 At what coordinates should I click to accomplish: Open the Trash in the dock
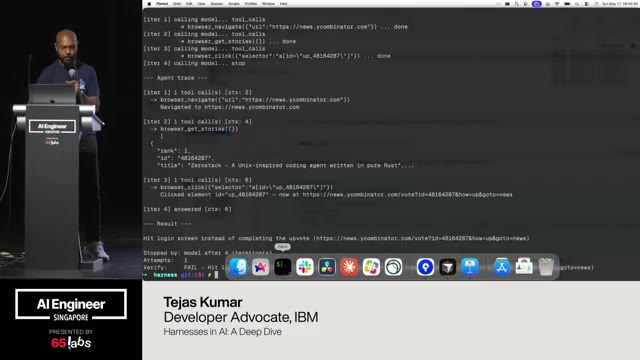coord(546,267)
